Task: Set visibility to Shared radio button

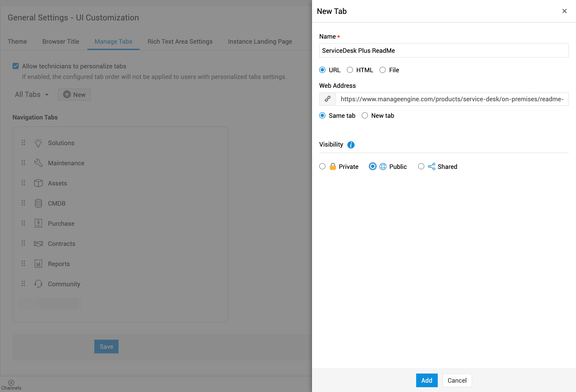Action: [x=421, y=166]
